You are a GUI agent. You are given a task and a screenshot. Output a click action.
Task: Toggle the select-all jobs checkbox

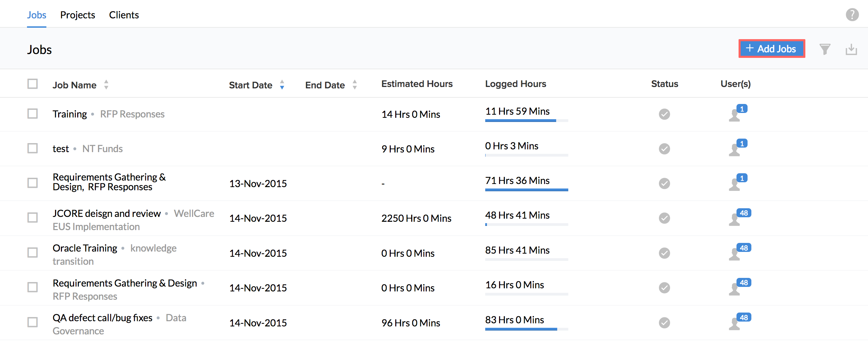[x=33, y=84]
